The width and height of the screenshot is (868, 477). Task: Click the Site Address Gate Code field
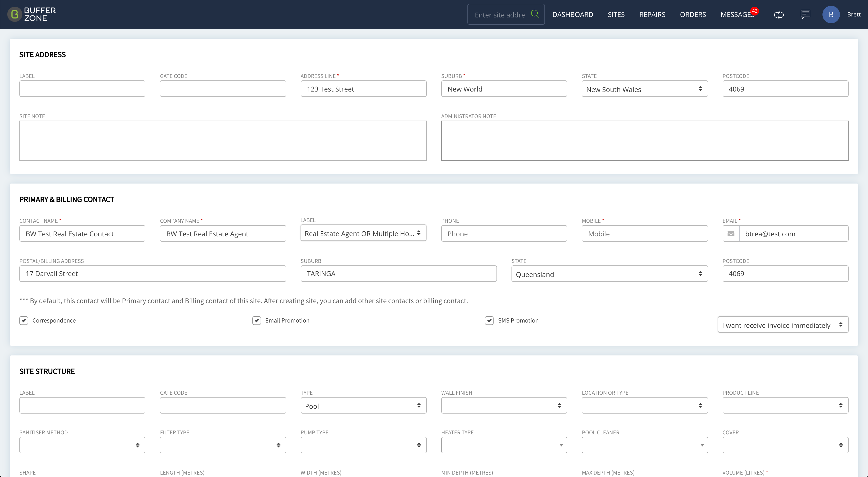(223, 89)
